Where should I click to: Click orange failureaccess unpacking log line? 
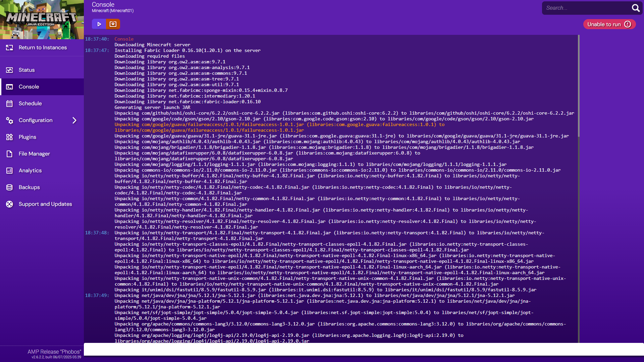279,127
